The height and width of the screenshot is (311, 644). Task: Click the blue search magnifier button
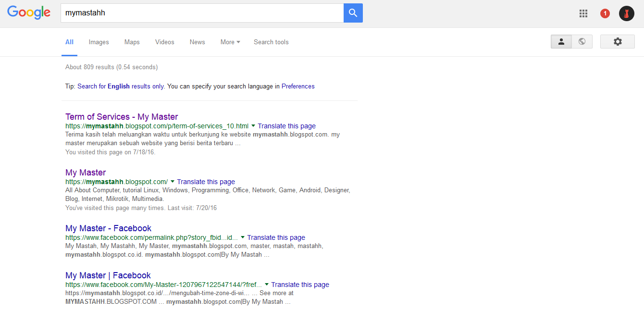[353, 13]
